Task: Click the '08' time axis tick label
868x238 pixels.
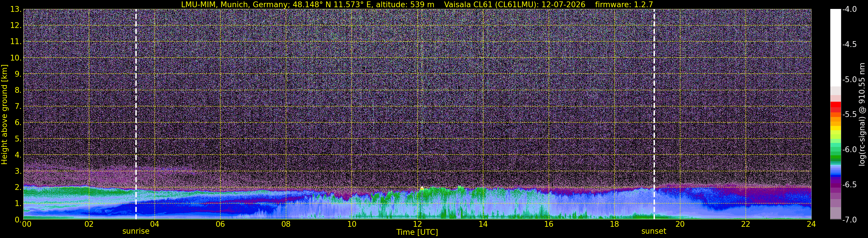Action: pos(286,224)
